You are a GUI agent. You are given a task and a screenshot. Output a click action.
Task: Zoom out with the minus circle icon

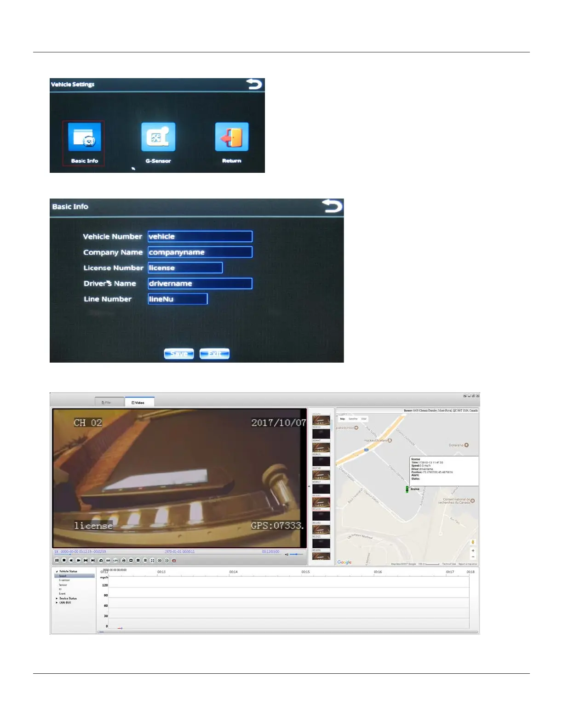click(x=167, y=560)
